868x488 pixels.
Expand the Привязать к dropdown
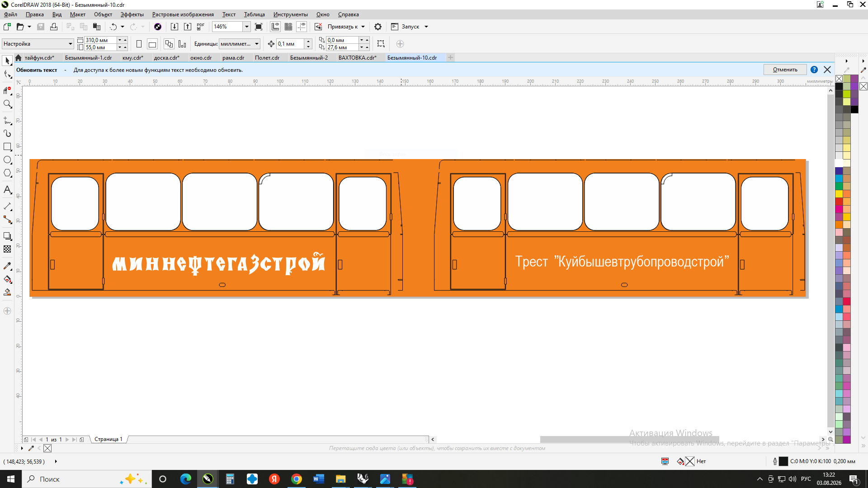coord(363,27)
